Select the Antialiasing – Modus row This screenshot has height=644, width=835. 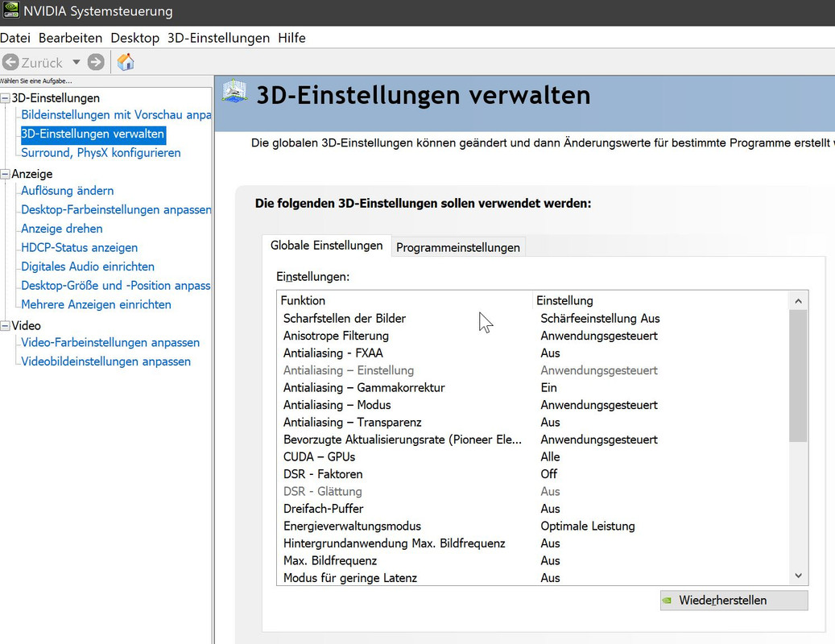[x=532, y=405]
